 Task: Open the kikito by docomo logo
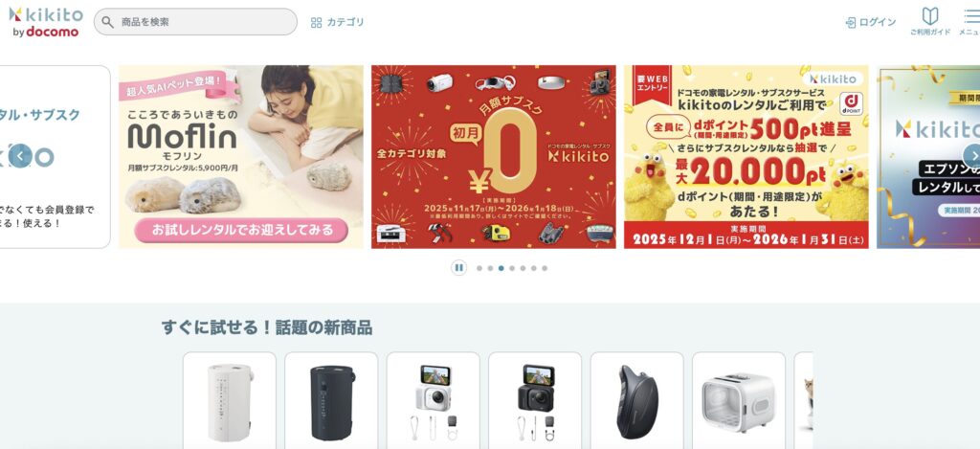coord(45,22)
